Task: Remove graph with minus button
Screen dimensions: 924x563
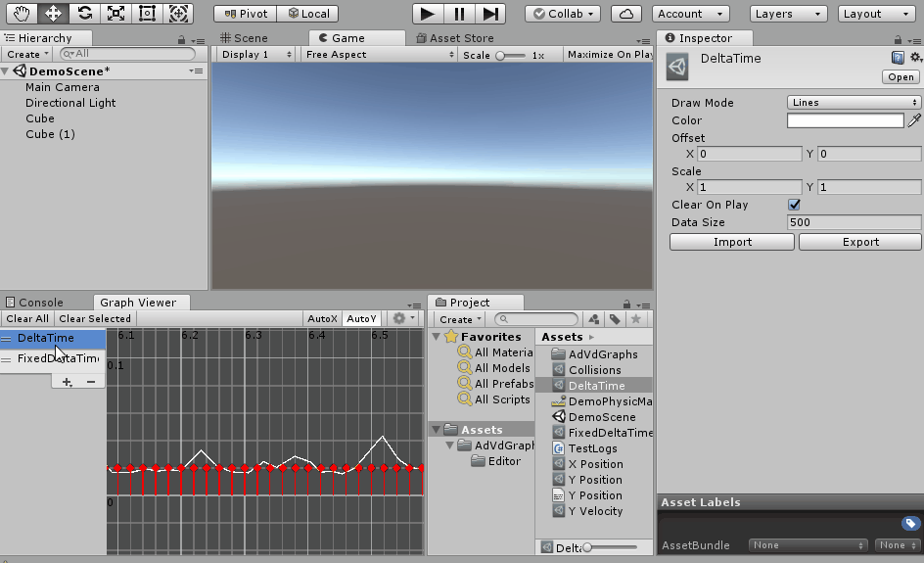Action: pyautogui.click(x=91, y=382)
